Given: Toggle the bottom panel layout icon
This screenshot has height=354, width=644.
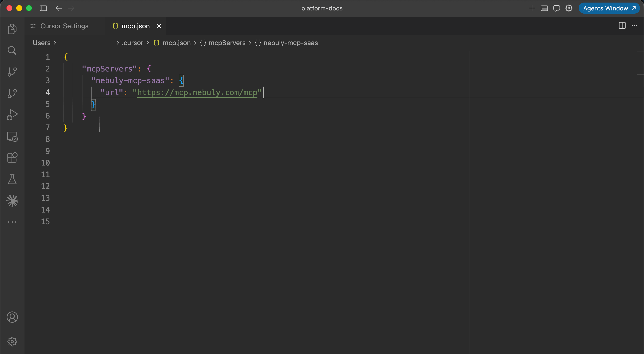Looking at the screenshot, I should point(544,8).
